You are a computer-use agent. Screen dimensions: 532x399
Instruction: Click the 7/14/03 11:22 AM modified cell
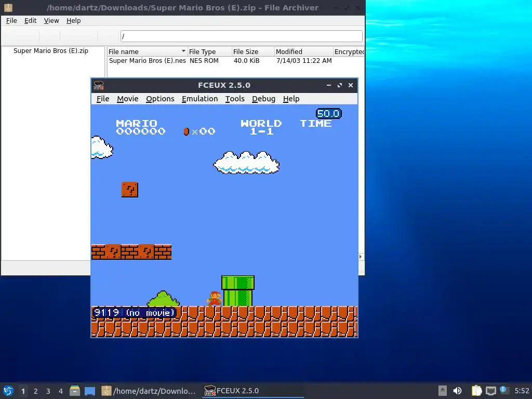tap(304, 61)
